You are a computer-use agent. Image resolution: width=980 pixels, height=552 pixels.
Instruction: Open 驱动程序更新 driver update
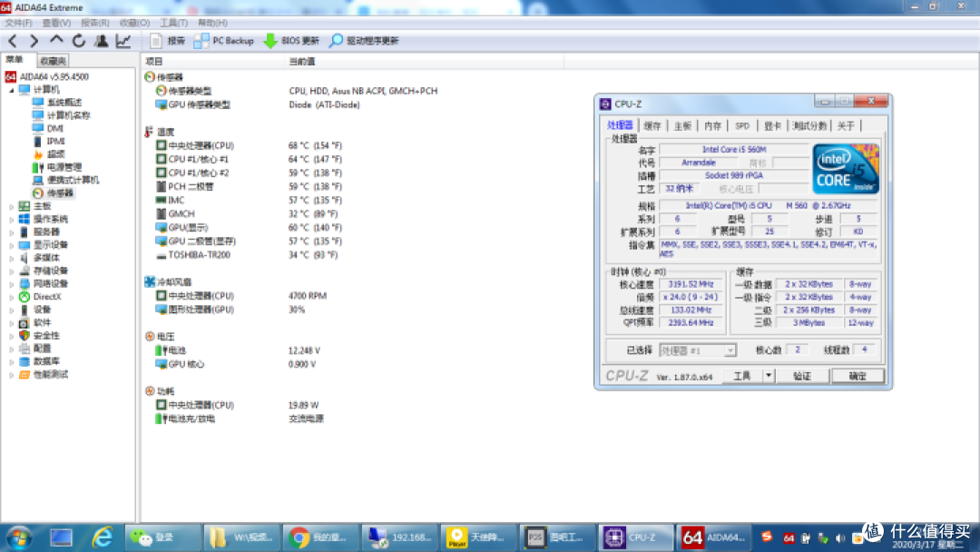tap(364, 41)
